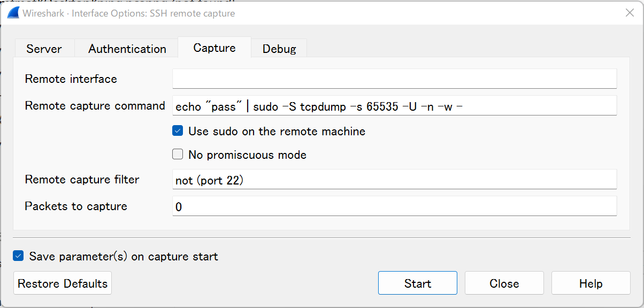Click the Remote capture command label
Viewport: 644px width, 308px height.
(95, 106)
